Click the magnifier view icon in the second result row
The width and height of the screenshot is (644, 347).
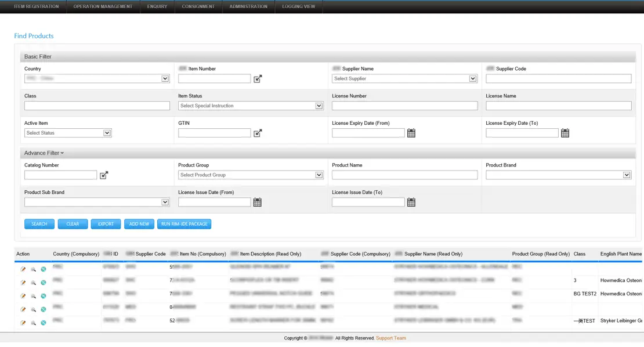coord(33,283)
